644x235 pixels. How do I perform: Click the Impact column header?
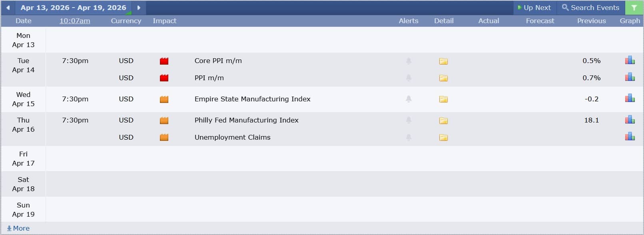point(164,21)
